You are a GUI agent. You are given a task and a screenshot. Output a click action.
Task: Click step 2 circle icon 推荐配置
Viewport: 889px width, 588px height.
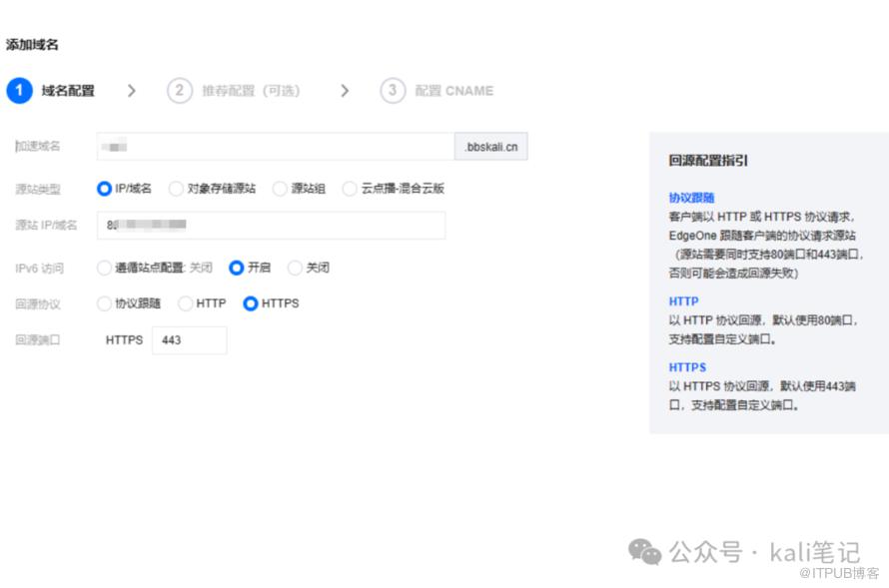179,91
